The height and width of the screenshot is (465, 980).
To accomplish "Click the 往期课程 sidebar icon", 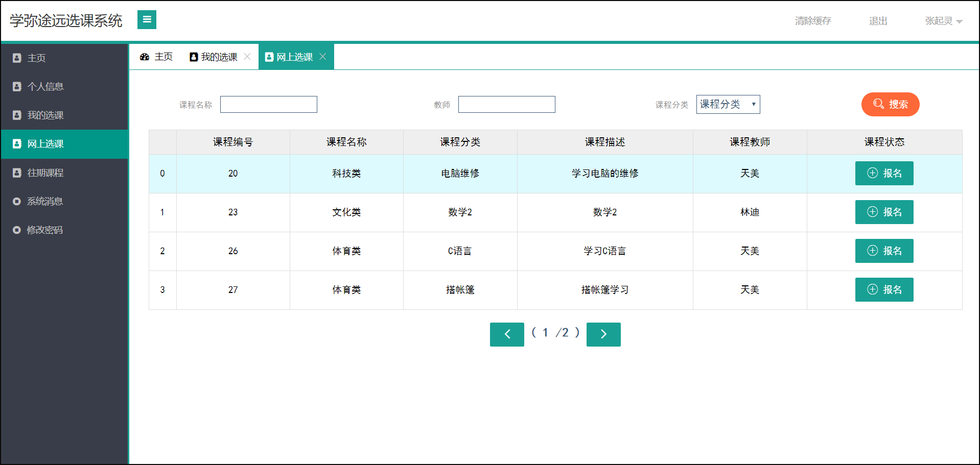I will click(17, 173).
